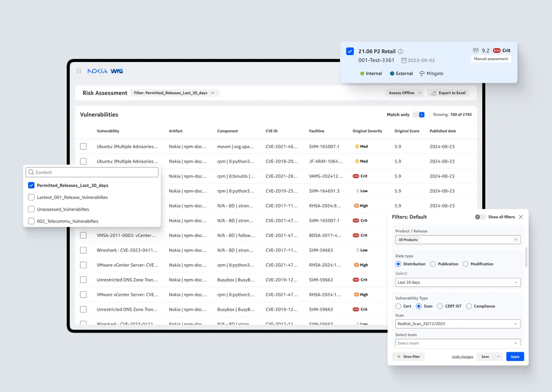Click the info icon beside 21.06 P2 Retail
Screen dimensions: 552x392
(400, 51)
